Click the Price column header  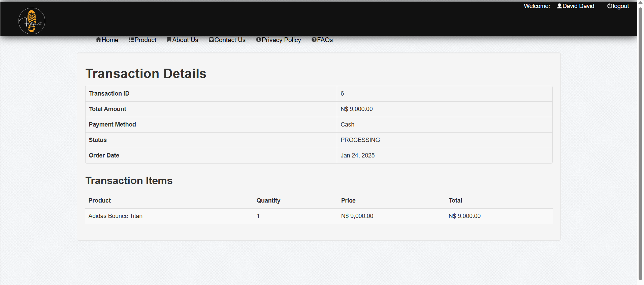(x=348, y=201)
